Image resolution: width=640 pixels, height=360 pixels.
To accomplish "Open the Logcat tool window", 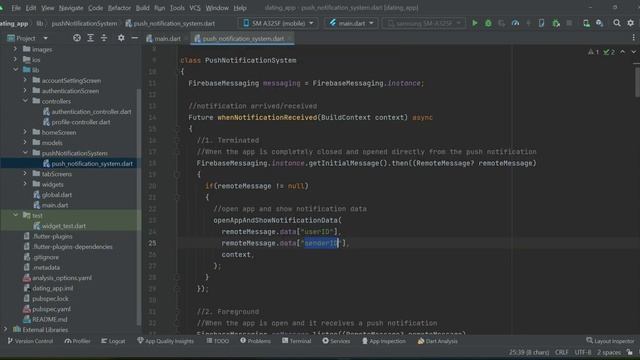I will pyautogui.click(x=113, y=341).
